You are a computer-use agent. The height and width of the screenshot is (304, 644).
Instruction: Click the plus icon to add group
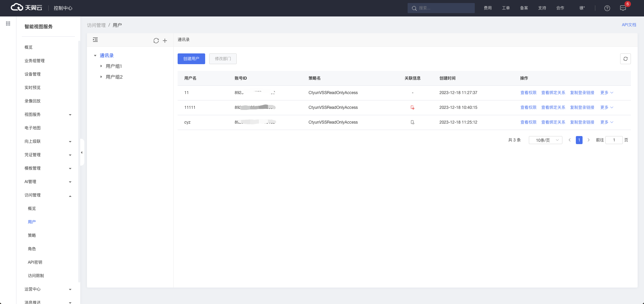click(165, 41)
